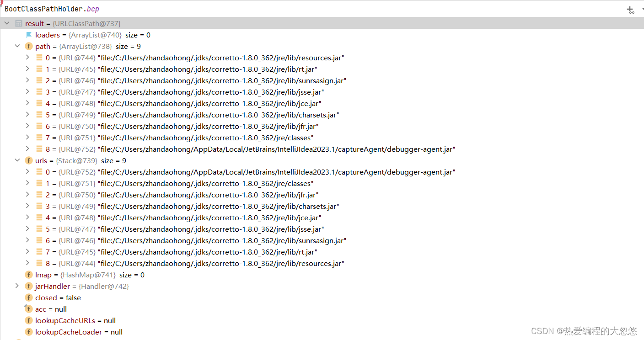Click the field icon beside lookupCacheURLs
This screenshot has height=340, width=644.
point(29,320)
